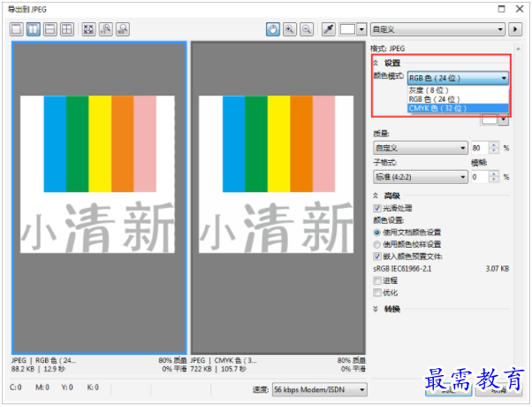Expand the 转换 section
Viewport: 532px width, 407px height.
coord(376,309)
